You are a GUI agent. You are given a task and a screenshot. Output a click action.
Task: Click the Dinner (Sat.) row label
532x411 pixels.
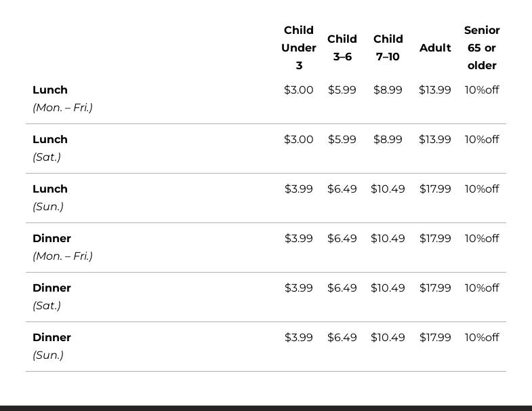[x=52, y=296]
